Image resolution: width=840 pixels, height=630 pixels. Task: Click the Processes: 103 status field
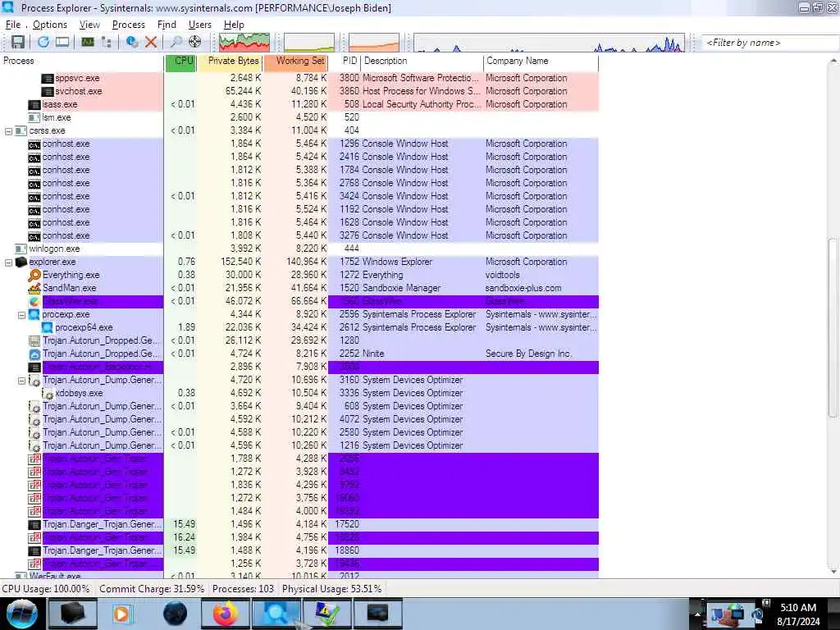coord(243,589)
